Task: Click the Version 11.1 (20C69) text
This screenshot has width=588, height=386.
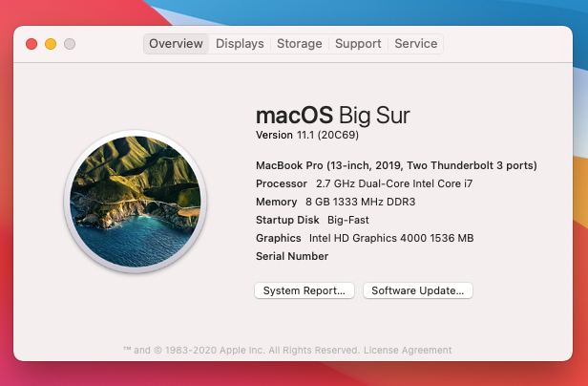Action: [307, 135]
